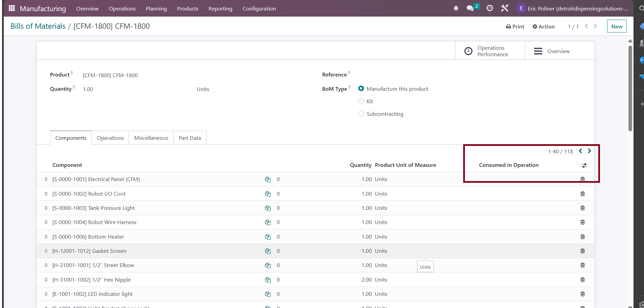The width and height of the screenshot is (644, 308).
Task: Click the Product Unit of Measure header
Action: (x=406, y=165)
